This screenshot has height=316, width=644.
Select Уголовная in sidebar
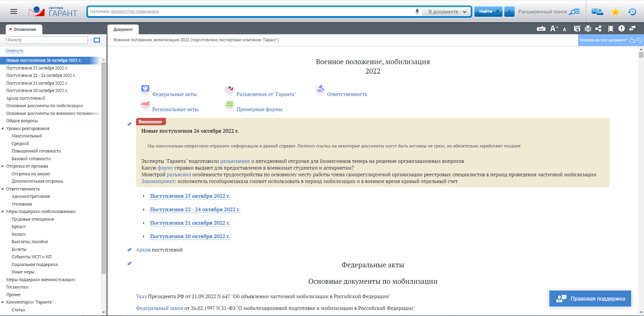tap(22, 204)
